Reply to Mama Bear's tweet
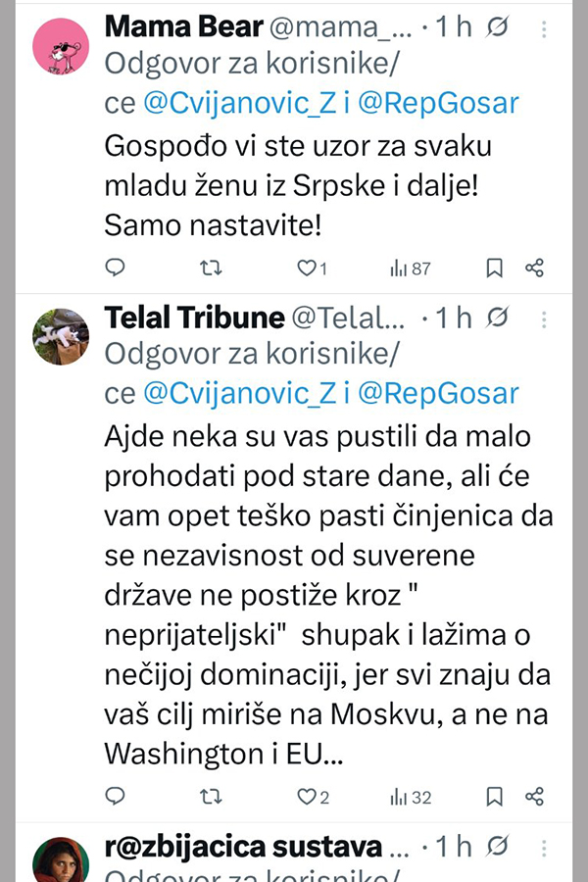Image resolution: width=588 pixels, height=882 pixels. coord(116,268)
